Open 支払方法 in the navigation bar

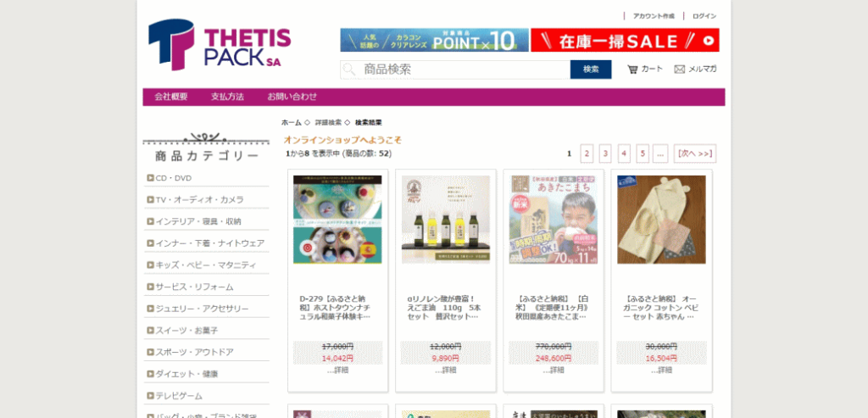coord(227,97)
